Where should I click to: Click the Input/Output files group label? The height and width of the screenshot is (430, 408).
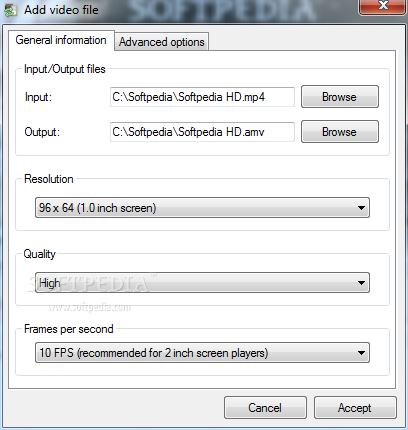point(65,69)
